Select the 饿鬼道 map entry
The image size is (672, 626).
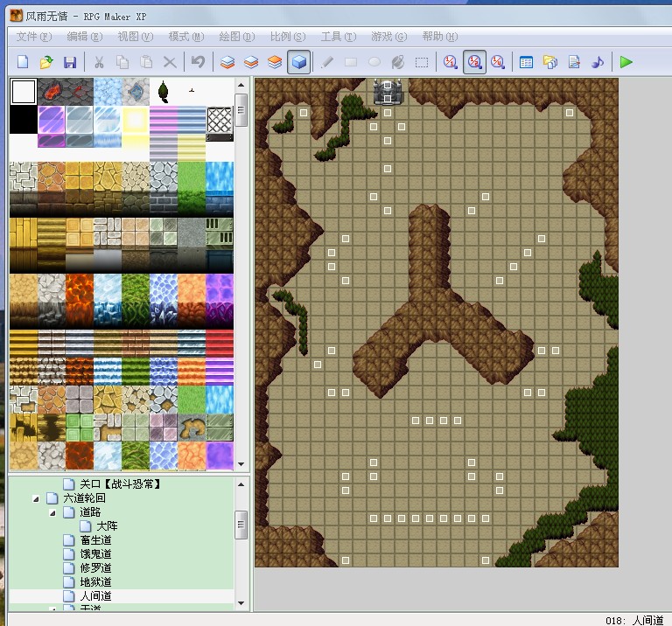(95, 554)
